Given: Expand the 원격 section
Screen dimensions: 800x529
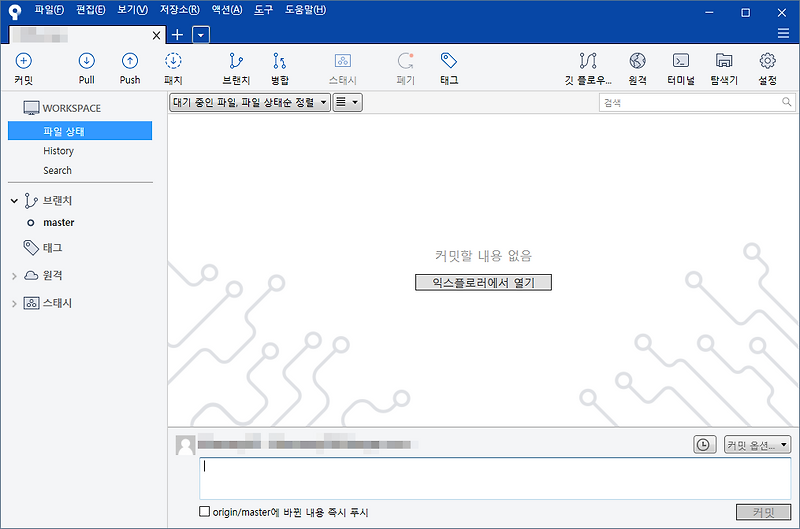Looking at the screenshot, I should [x=14, y=276].
